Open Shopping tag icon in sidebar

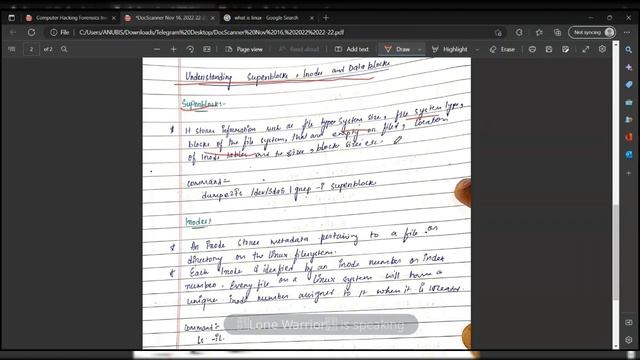click(x=629, y=84)
